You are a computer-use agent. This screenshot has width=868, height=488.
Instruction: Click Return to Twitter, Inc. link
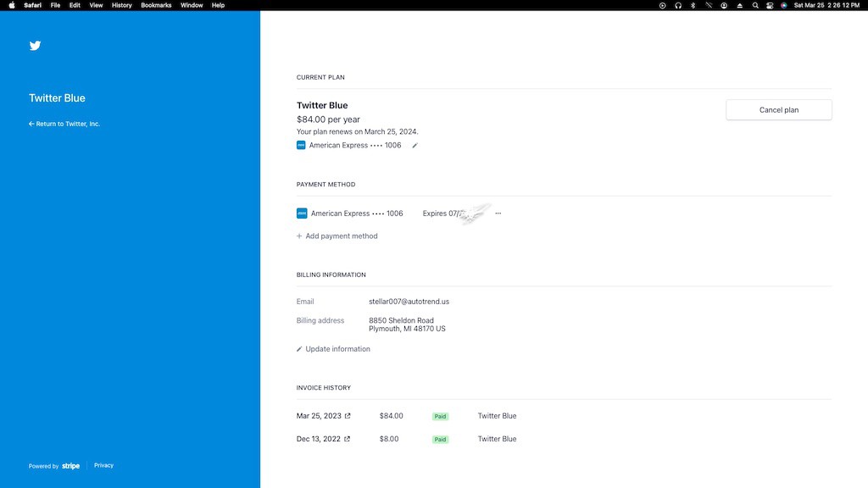click(64, 124)
